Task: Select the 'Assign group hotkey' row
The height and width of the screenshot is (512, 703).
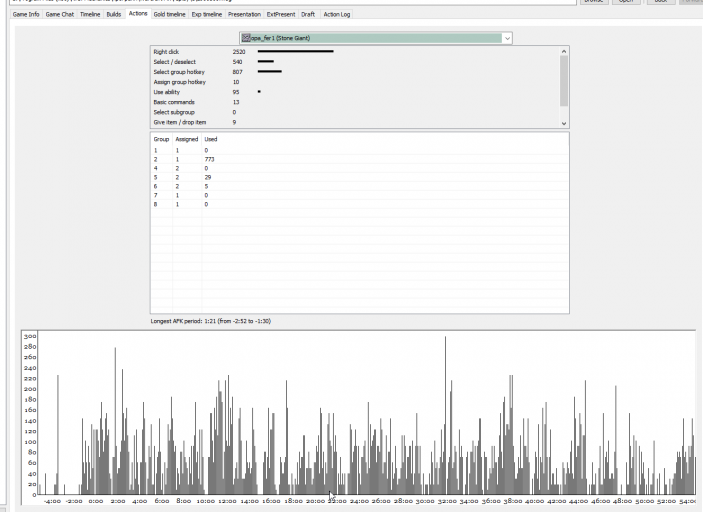Action: pos(356,82)
